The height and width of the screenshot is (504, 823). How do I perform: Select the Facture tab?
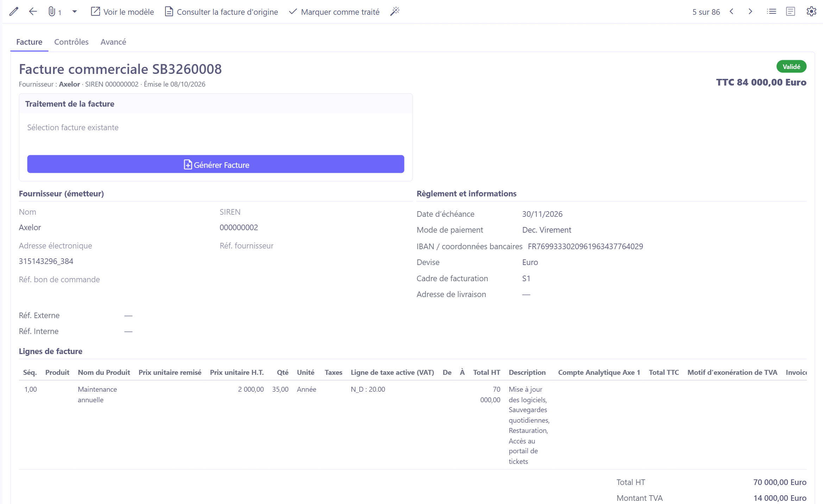[29, 42]
